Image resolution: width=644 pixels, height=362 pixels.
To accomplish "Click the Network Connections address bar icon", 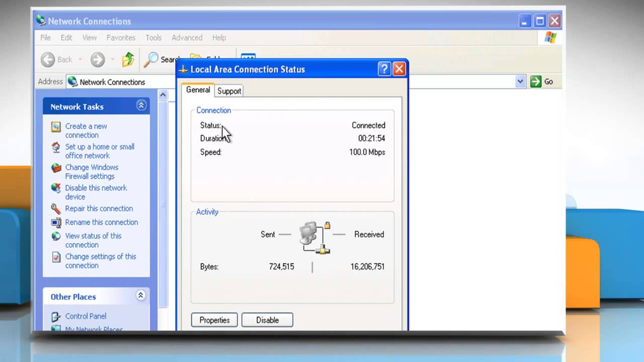I will coord(72,81).
